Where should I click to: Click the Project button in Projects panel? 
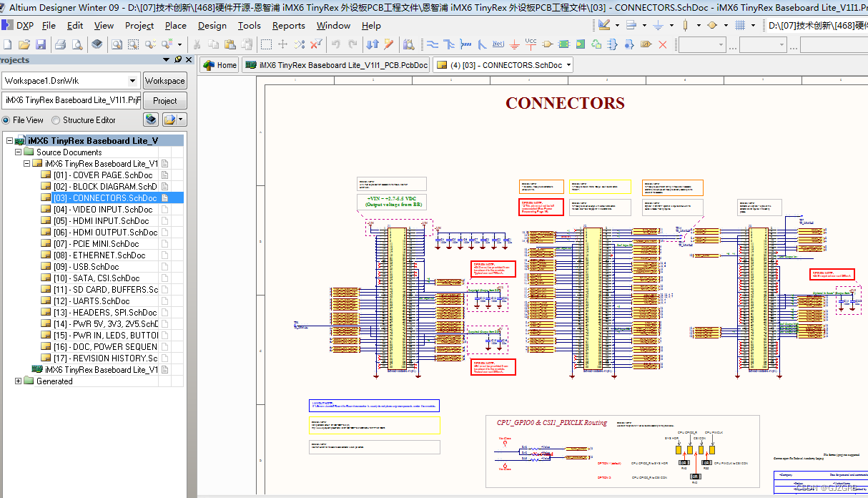(x=165, y=100)
